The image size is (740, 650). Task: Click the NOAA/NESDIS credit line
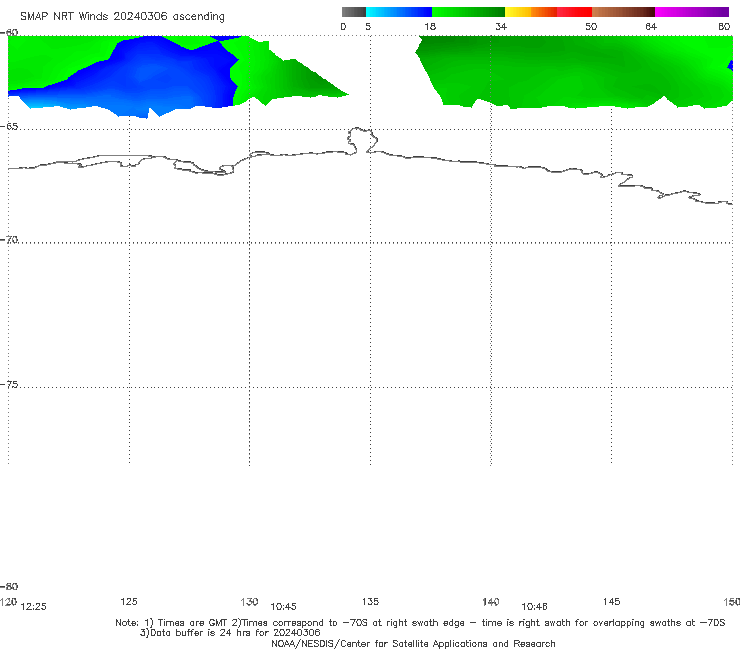pos(413,643)
